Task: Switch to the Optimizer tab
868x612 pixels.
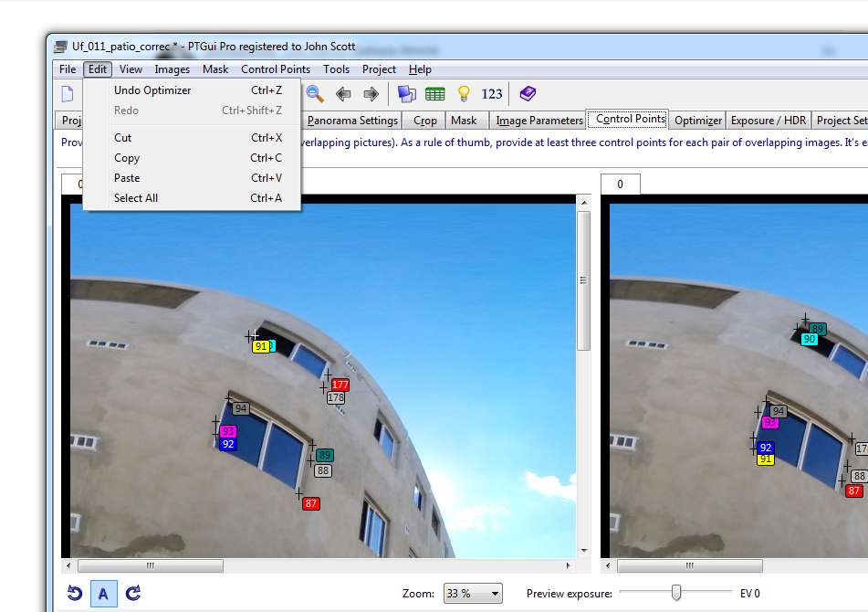Action: [698, 121]
